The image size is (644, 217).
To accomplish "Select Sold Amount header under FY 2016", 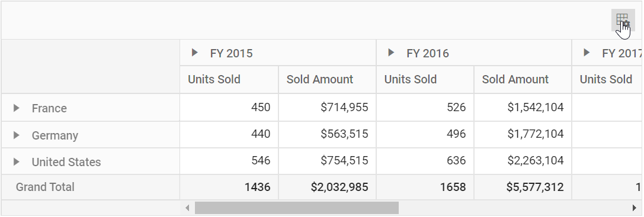I will [x=523, y=80].
